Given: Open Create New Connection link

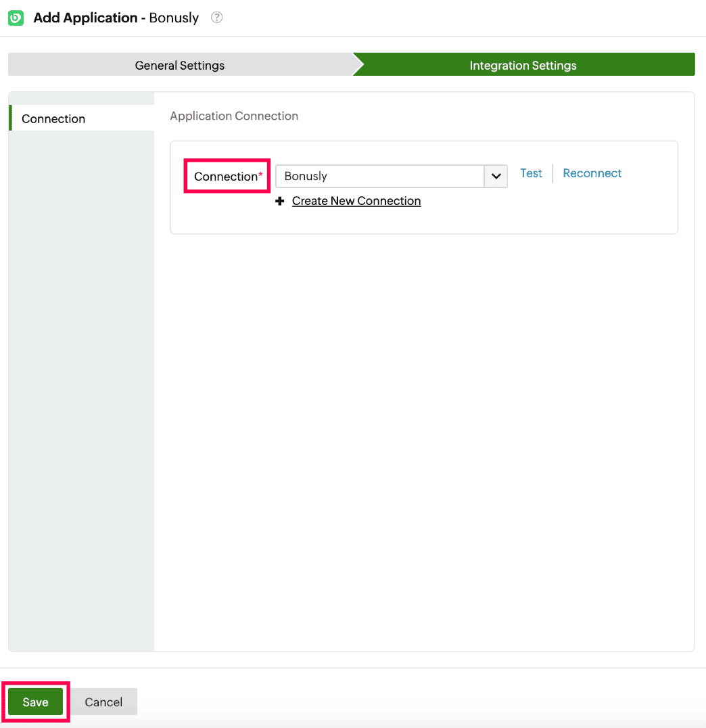Looking at the screenshot, I should (x=356, y=201).
